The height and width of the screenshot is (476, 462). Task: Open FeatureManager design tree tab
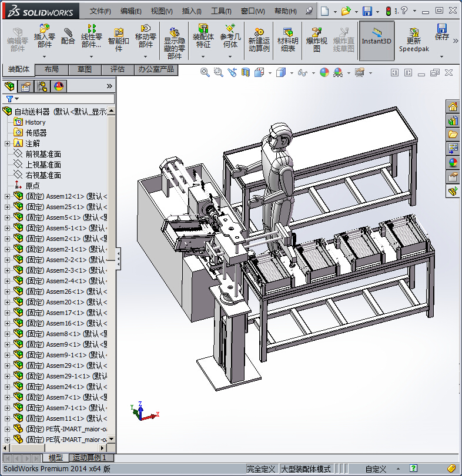[x=9, y=86]
